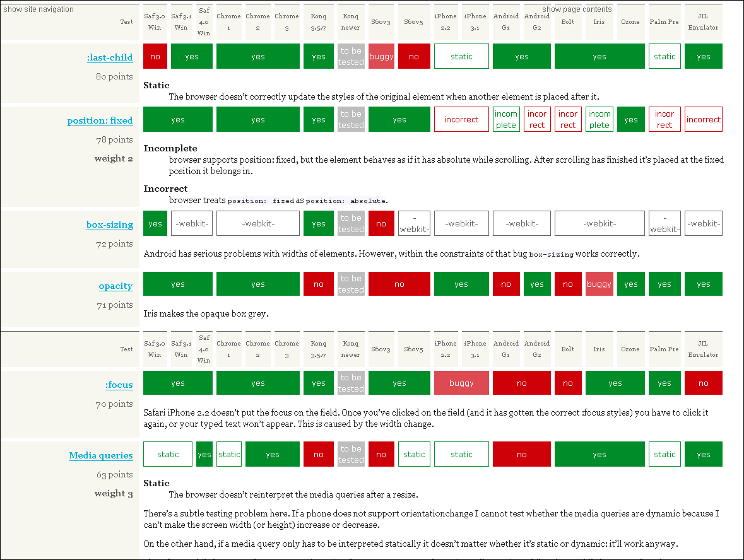744x560 pixels.
Task: Open the Media queries test link
Action: point(100,455)
